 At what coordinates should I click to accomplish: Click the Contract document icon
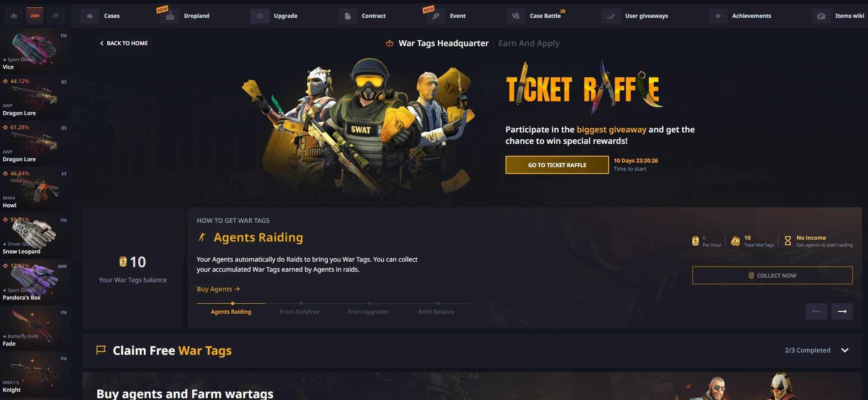pyautogui.click(x=347, y=16)
